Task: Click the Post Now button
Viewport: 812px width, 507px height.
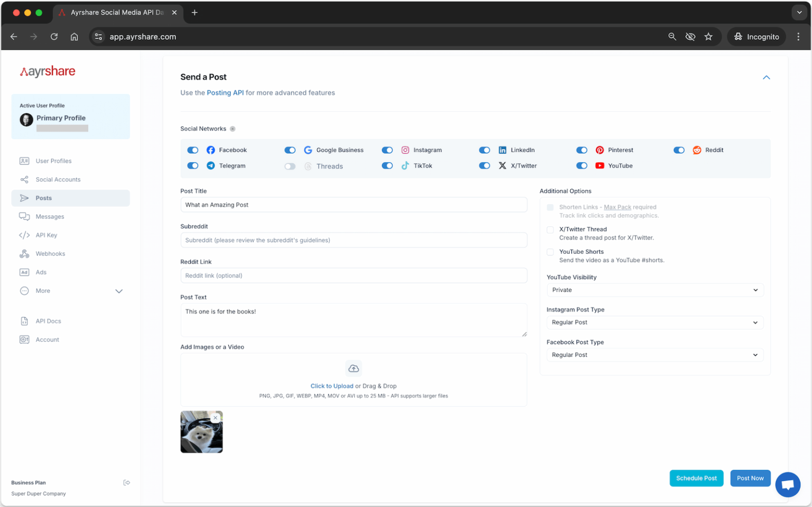Action: [x=750, y=478]
